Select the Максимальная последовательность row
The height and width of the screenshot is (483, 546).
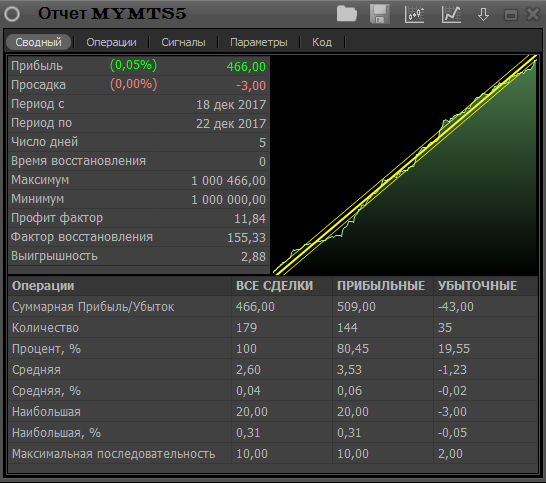(273, 454)
